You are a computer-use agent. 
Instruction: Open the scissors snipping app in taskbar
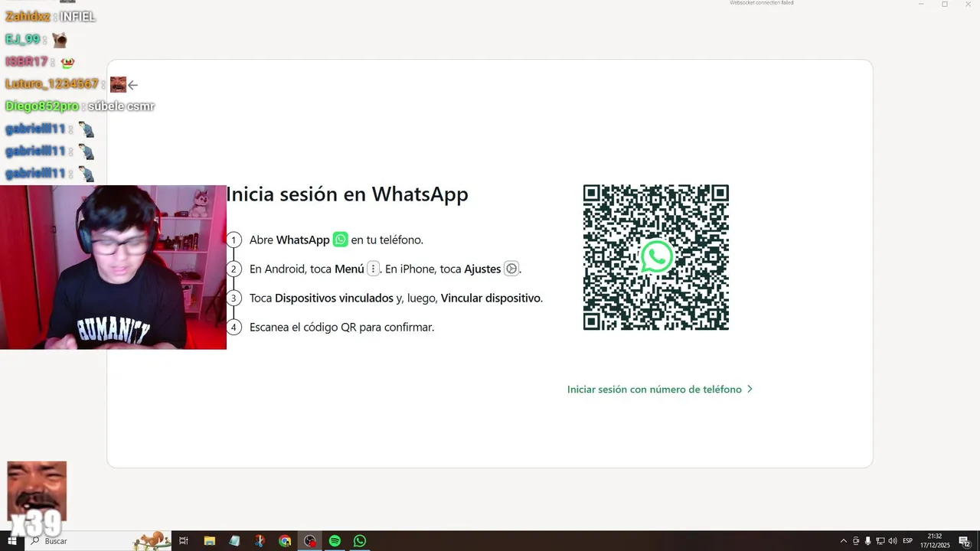click(260, 541)
